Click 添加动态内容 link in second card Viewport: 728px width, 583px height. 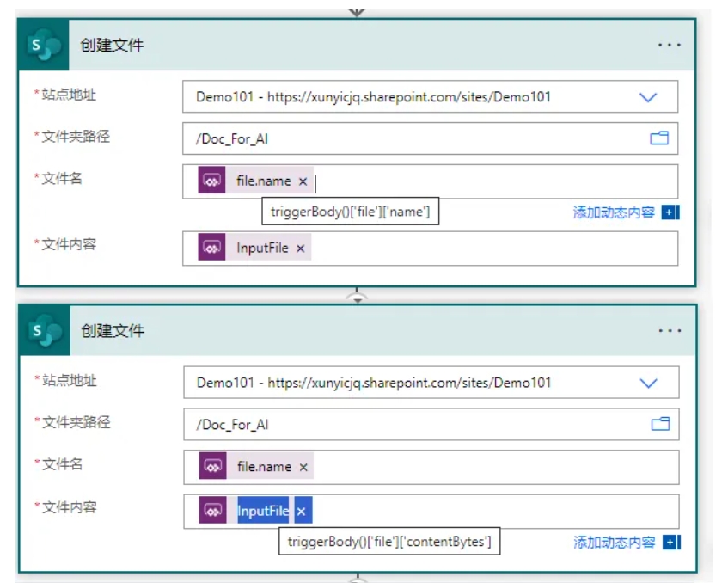click(x=614, y=543)
